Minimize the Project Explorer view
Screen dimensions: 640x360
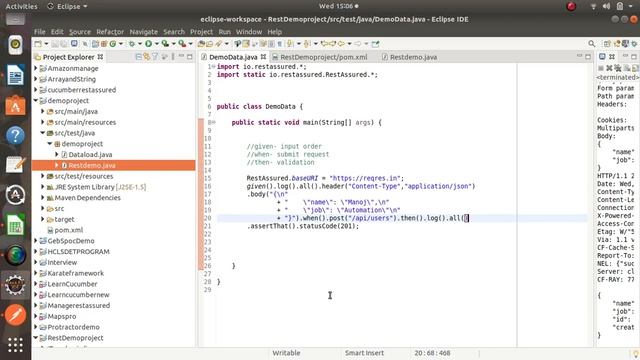click(x=181, y=56)
